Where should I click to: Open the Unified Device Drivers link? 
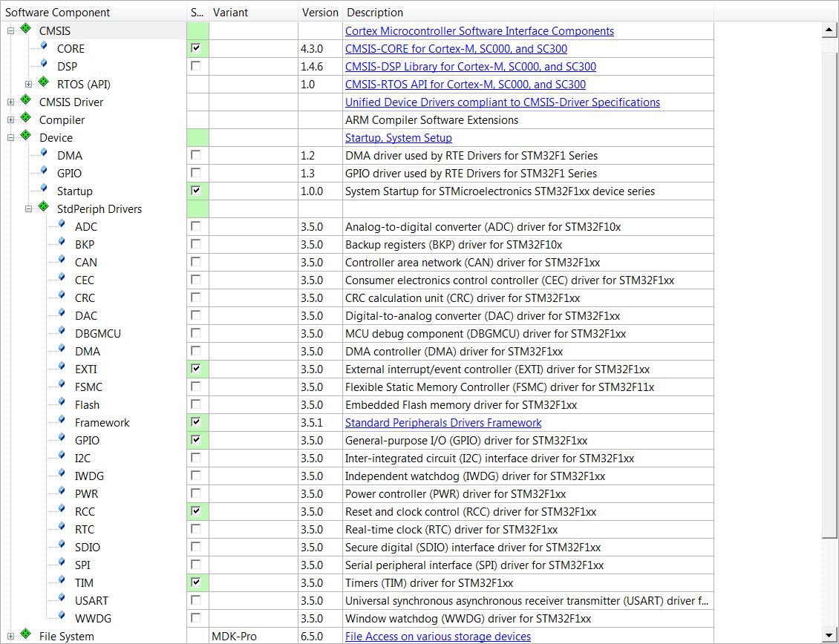pos(503,102)
